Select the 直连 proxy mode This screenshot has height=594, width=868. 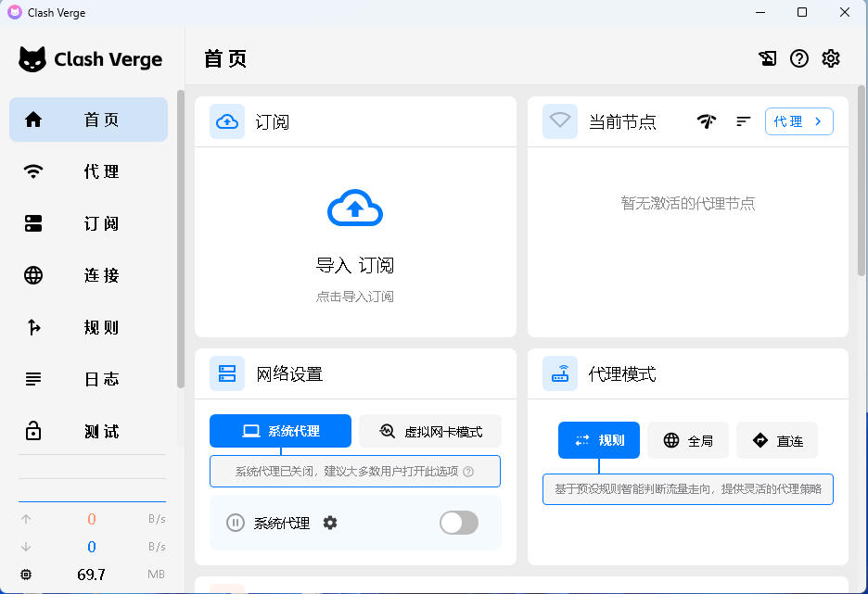777,440
